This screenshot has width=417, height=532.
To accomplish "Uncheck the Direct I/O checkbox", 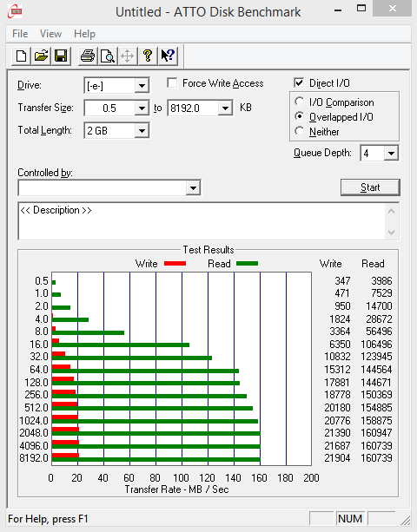I will tap(299, 82).
